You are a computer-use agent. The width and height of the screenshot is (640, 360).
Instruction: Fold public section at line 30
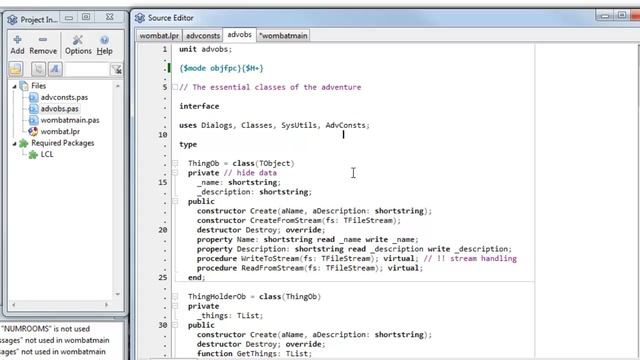point(175,325)
